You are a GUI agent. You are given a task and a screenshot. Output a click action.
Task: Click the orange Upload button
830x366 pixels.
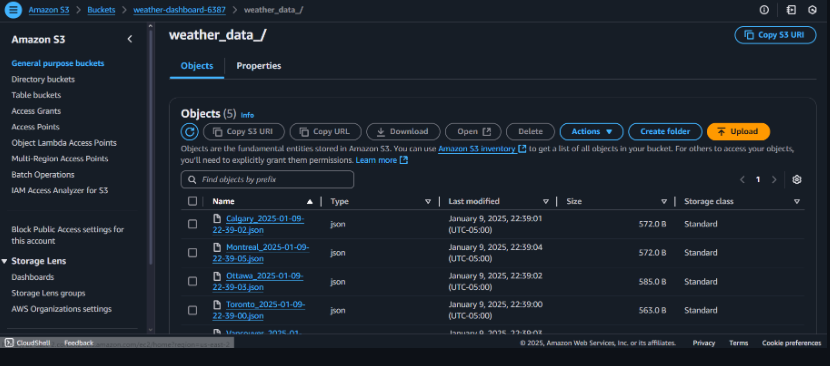pos(738,131)
